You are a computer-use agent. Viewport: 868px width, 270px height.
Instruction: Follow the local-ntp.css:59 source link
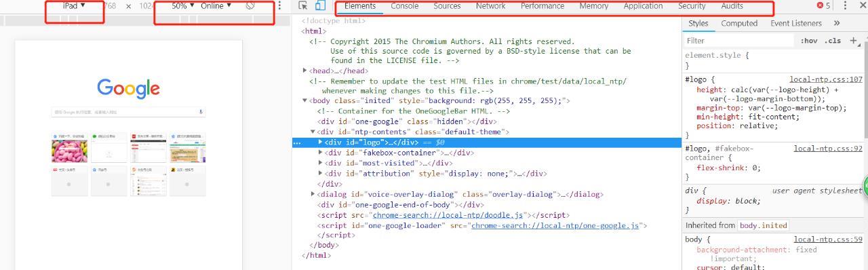click(x=828, y=239)
